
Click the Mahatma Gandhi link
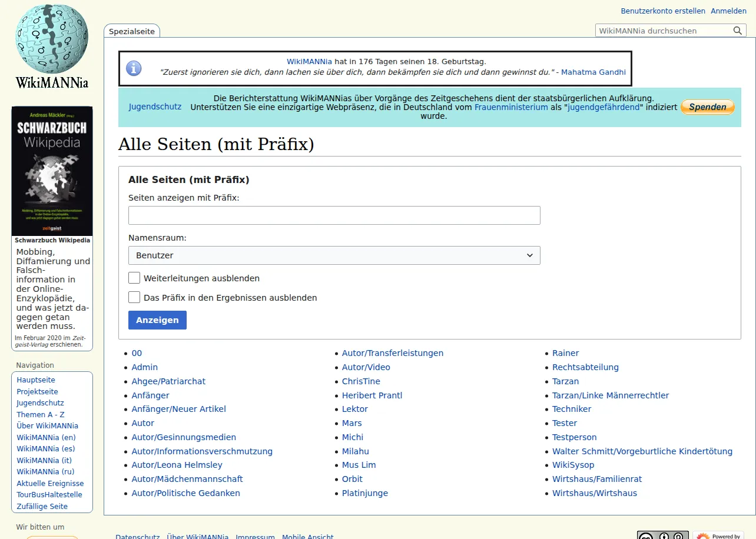[x=593, y=72]
